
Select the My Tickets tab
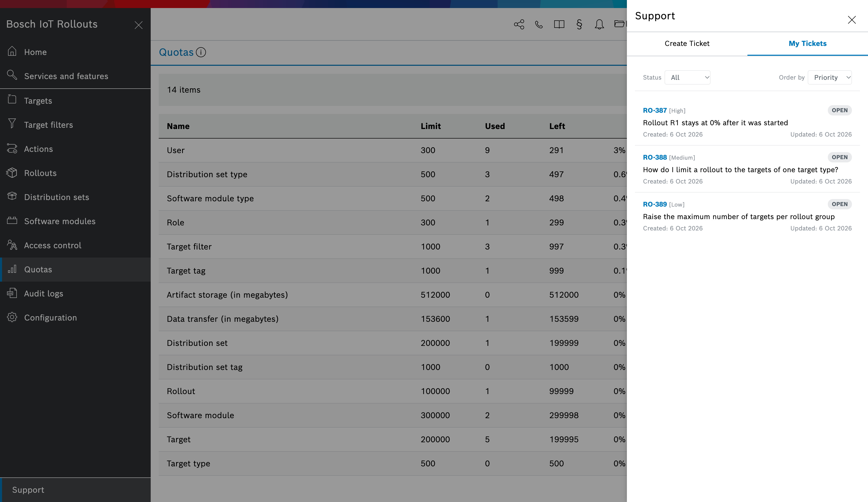[x=808, y=43]
